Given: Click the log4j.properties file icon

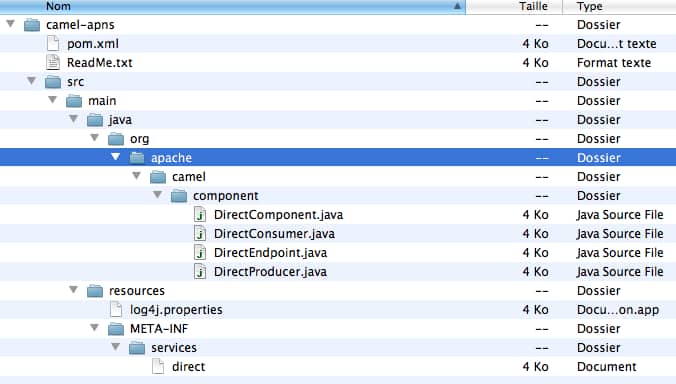Looking at the screenshot, I should coord(116,309).
